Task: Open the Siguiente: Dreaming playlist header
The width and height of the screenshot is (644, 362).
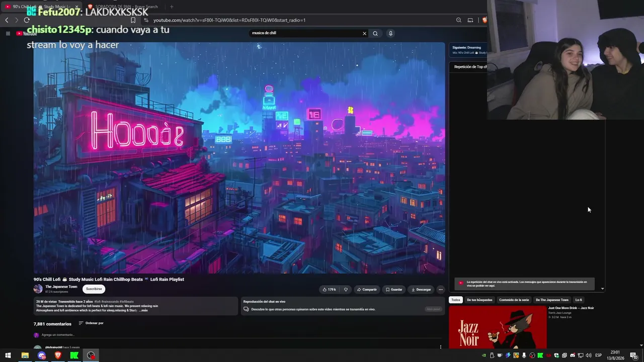Action: tap(467, 48)
